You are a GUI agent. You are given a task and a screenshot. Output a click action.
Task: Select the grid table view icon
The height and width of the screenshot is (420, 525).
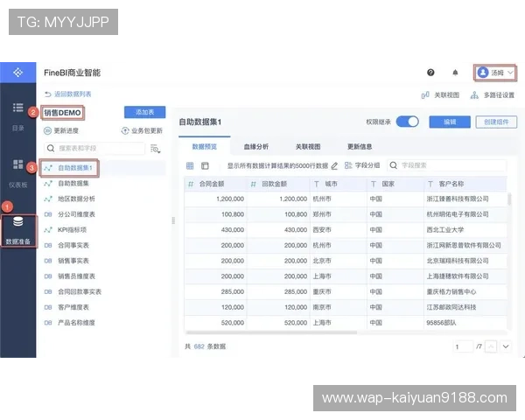pos(190,165)
